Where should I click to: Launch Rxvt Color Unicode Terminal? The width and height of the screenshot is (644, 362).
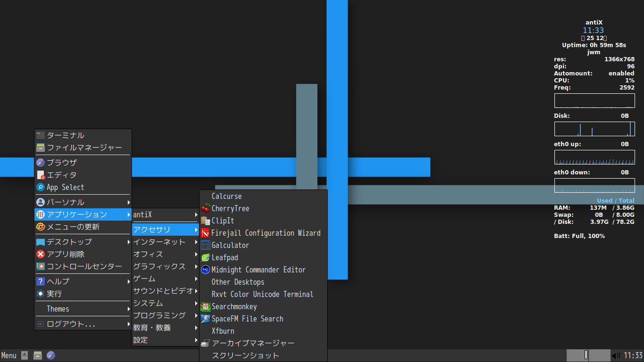coord(263,294)
